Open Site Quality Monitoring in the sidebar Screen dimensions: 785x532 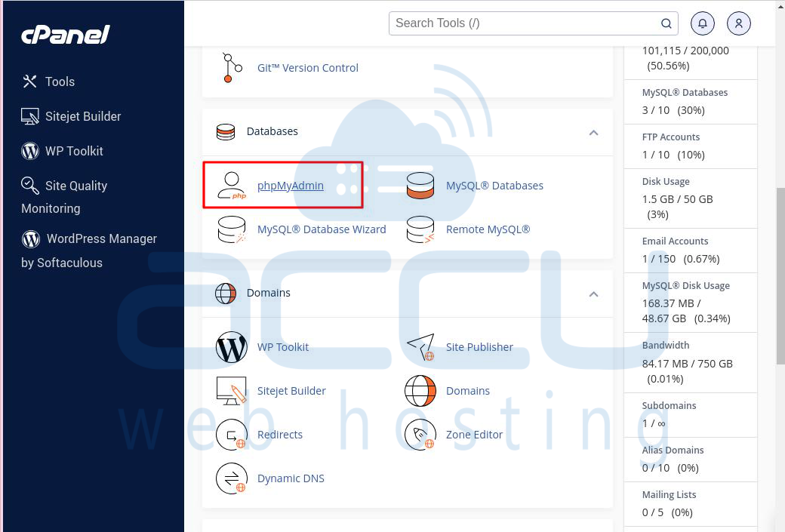[64, 197]
